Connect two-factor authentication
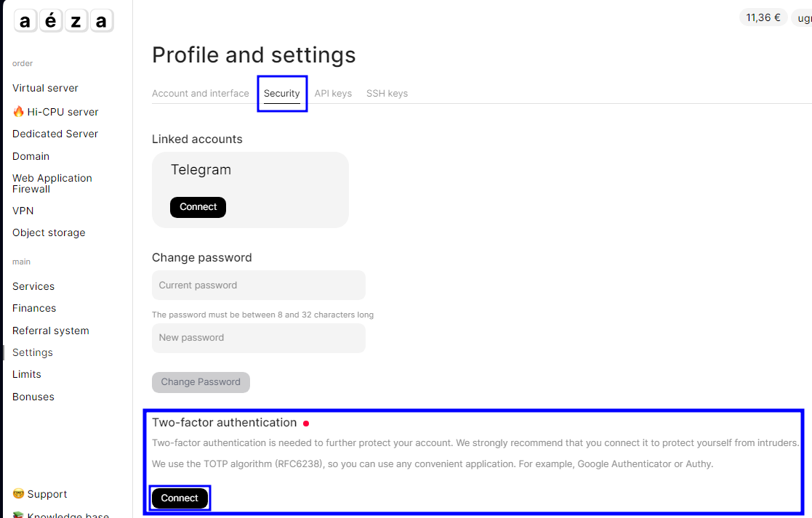The width and height of the screenshot is (812, 518). (x=180, y=498)
